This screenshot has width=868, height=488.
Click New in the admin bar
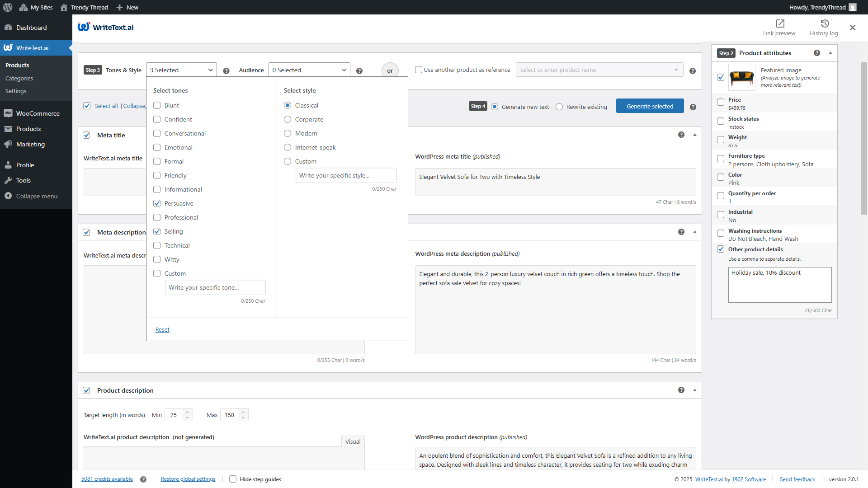click(127, 7)
